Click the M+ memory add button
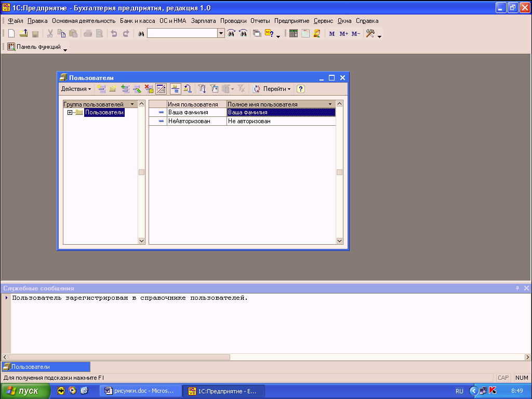Screen dimensions: 532x399 pos(343,34)
